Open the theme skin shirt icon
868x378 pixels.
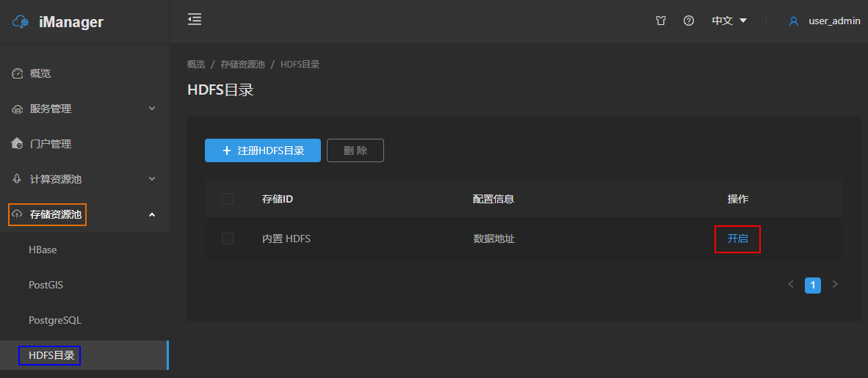coord(661,21)
